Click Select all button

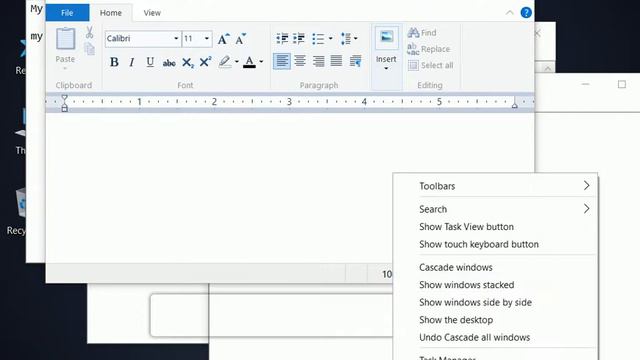point(430,65)
